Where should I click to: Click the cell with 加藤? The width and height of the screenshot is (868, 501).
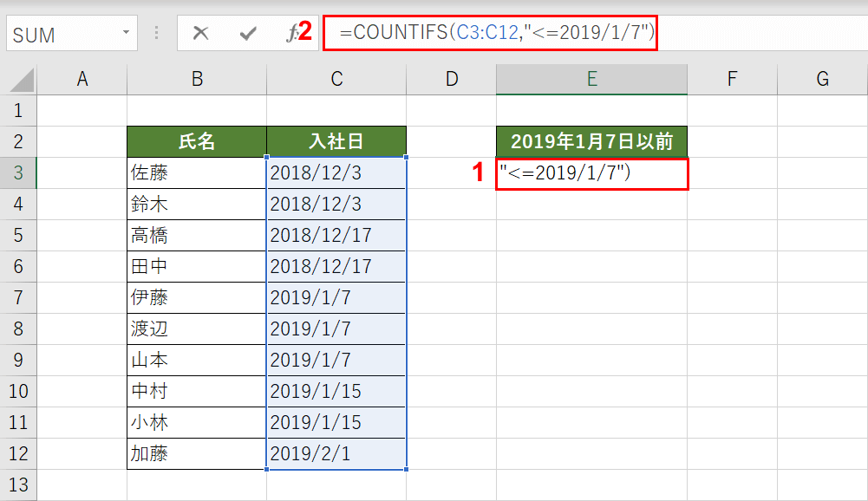196,453
